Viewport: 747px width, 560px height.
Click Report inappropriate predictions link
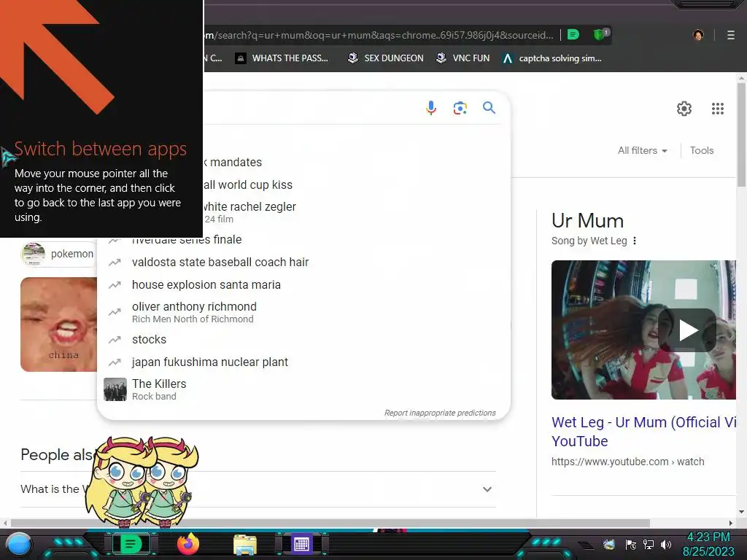[x=440, y=413]
